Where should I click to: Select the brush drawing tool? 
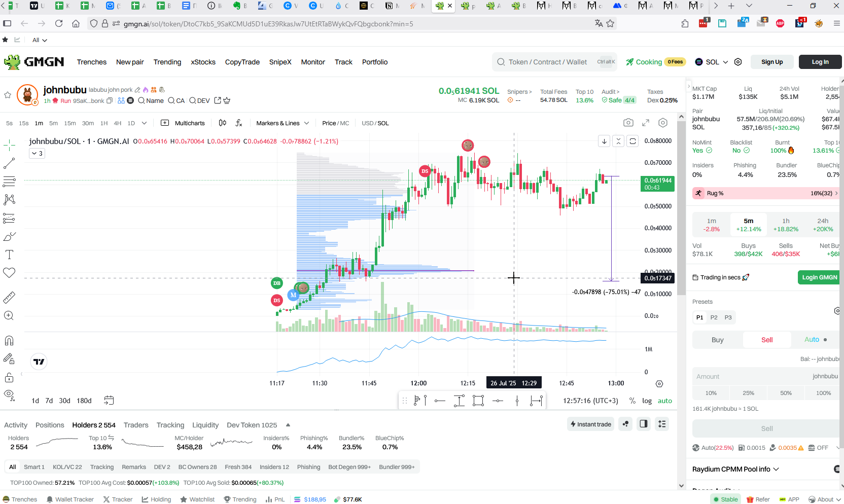point(9,236)
